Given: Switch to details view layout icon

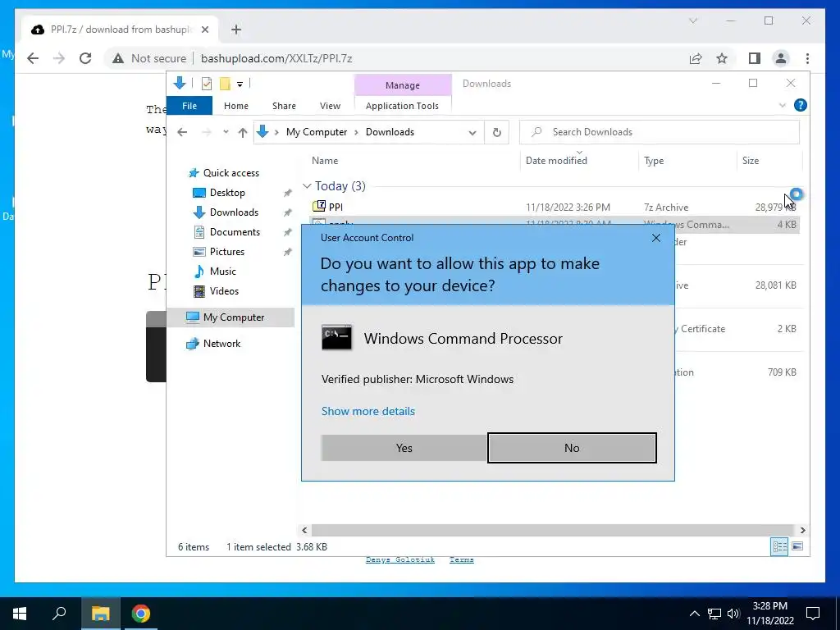Looking at the screenshot, I should point(779,546).
